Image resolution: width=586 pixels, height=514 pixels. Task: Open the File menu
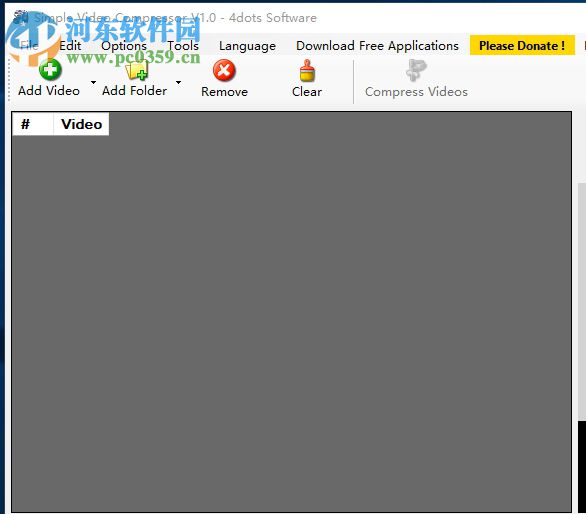click(x=29, y=46)
